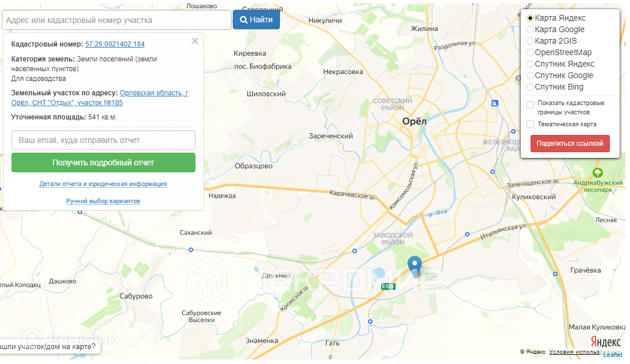Switch to OpenStreetMap layer

coord(530,53)
